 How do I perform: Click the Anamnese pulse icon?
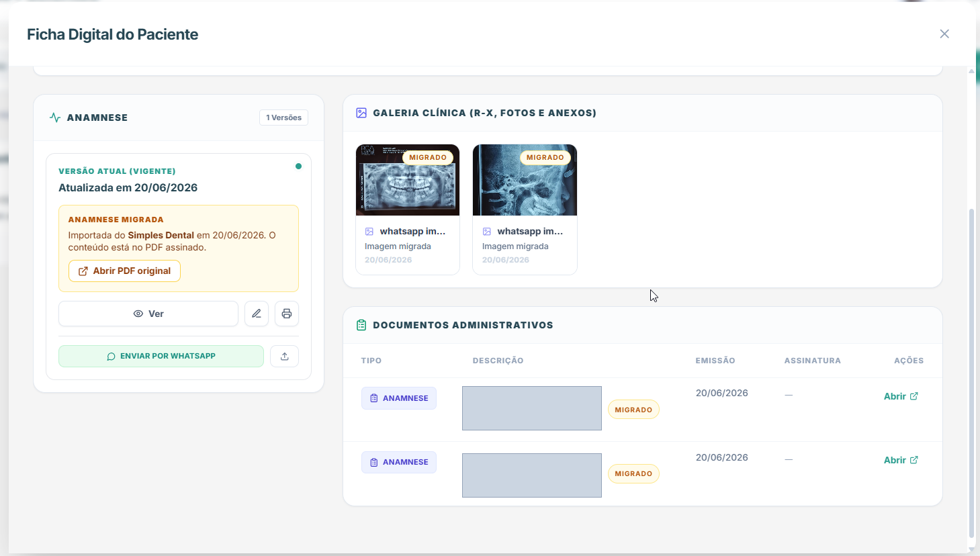coord(55,118)
